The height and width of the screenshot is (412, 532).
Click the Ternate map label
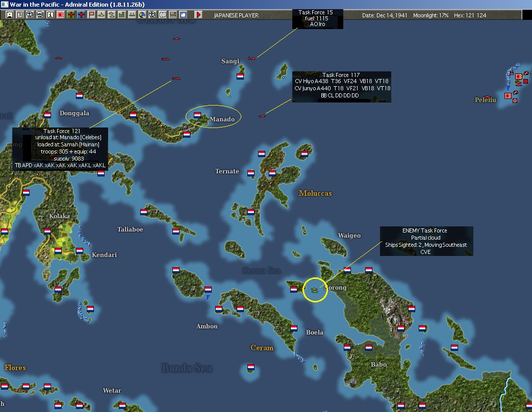point(227,171)
